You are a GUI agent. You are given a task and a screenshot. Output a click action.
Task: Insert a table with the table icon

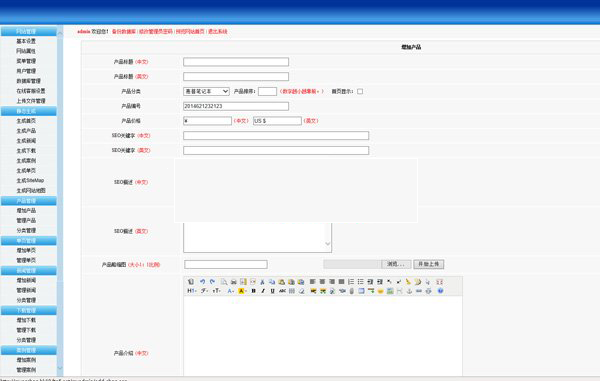(x=361, y=291)
